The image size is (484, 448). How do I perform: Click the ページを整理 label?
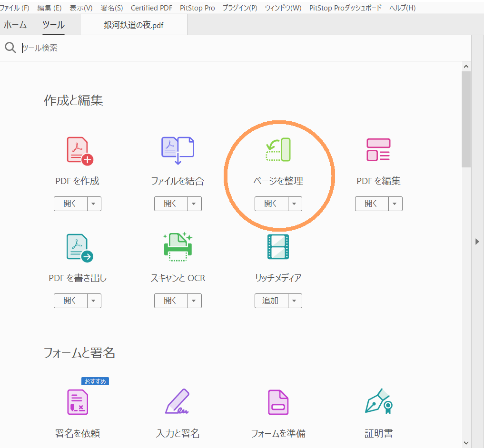pos(278,181)
